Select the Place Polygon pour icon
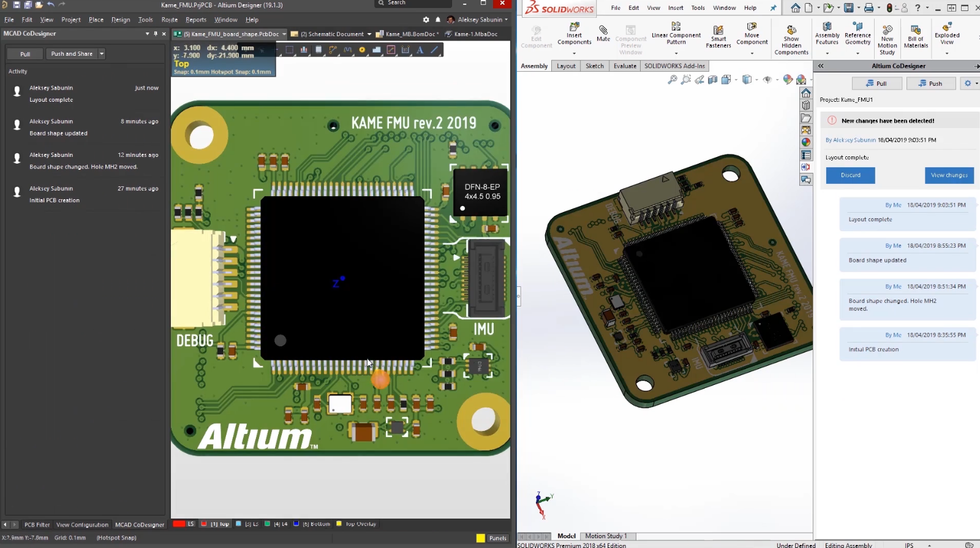Image resolution: width=980 pixels, height=548 pixels. (x=377, y=50)
